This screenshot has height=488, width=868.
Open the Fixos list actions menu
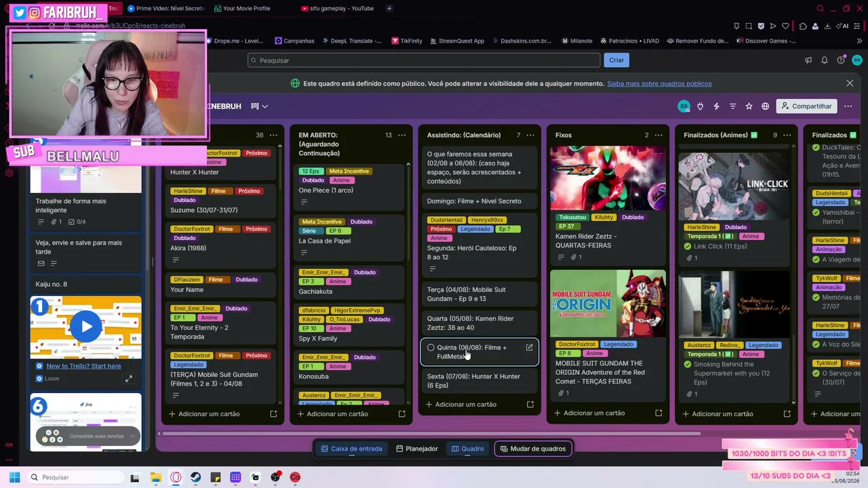[x=658, y=135]
